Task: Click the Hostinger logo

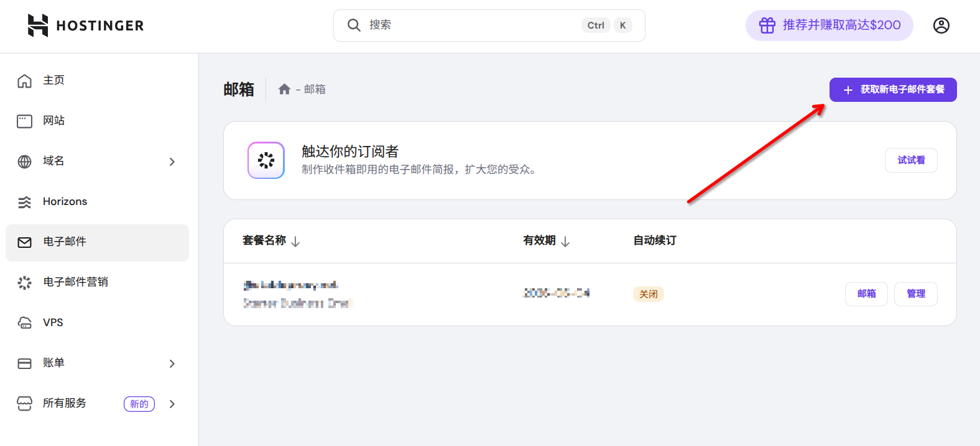Action: click(86, 25)
